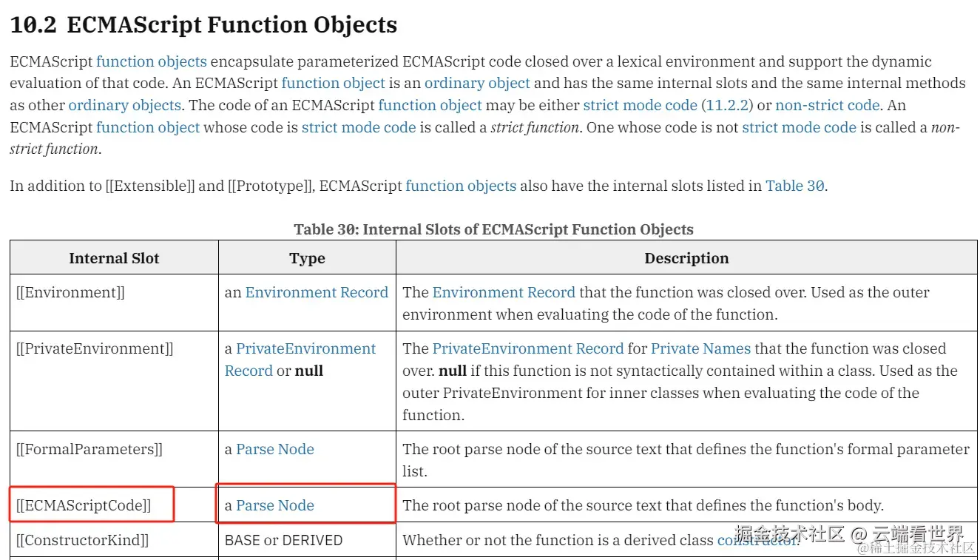Screen dimensions: 980x560
Task: Open the 'ordinary objects' link
Action: (125, 105)
